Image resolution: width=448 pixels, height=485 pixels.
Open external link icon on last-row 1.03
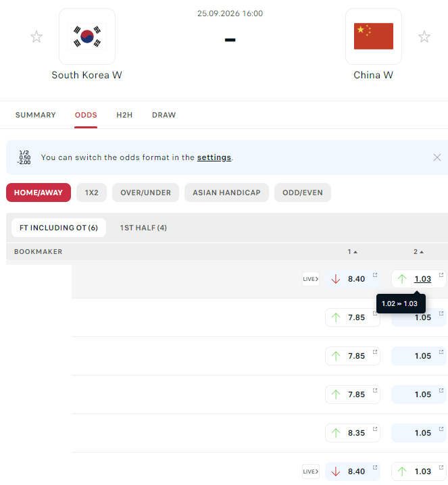tap(441, 467)
